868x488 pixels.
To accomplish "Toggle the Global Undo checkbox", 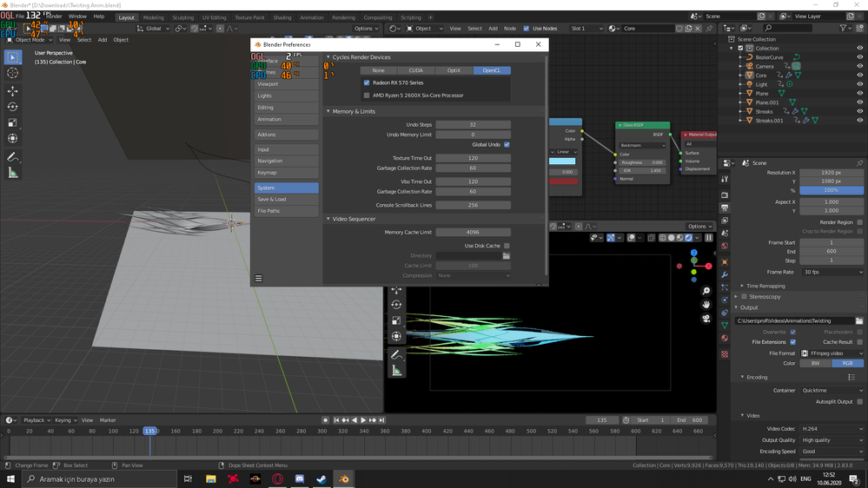I will (x=507, y=144).
